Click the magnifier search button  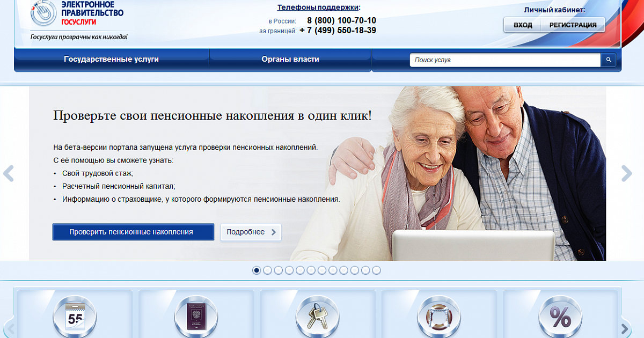click(x=608, y=60)
